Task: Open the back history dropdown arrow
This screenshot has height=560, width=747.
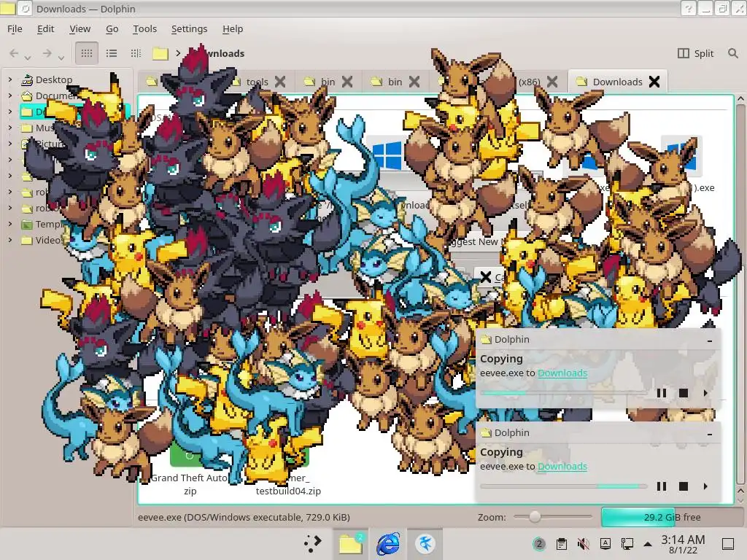Action: [x=28, y=58]
